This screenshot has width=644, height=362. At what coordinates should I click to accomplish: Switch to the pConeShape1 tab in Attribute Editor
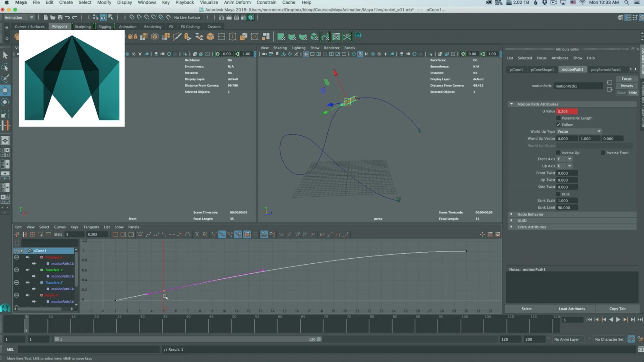pos(542,69)
